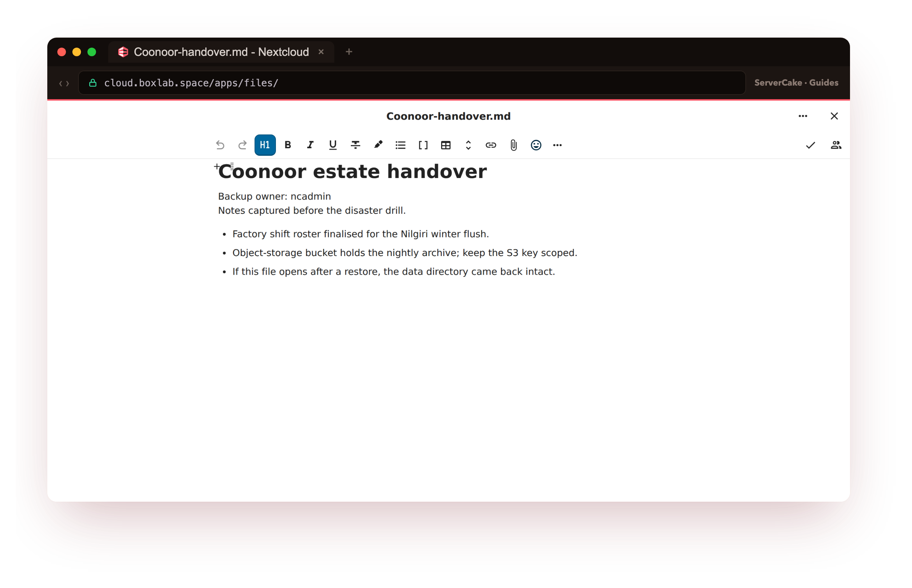Click the 'Factory shift roster' bullet
The height and width of the screenshot is (588, 912).
click(360, 234)
